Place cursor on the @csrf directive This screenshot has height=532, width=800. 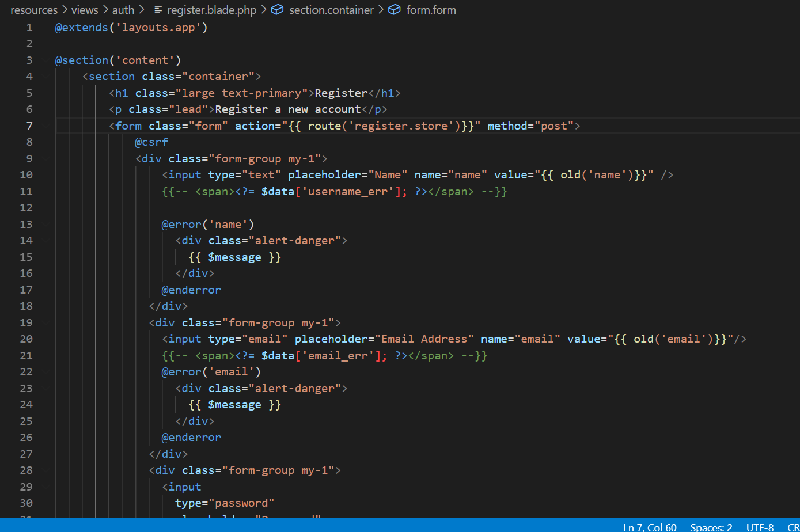151,142
